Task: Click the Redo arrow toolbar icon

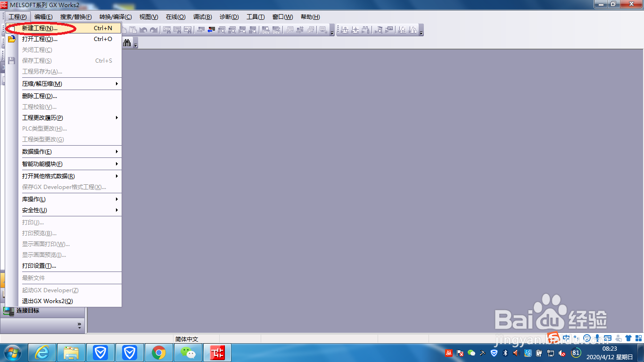Action: pyautogui.click(x=154, y=30)
